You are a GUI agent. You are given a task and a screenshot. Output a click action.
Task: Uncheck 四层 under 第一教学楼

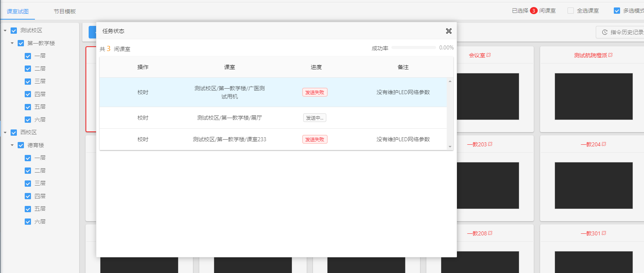click(x=28, y=94)
